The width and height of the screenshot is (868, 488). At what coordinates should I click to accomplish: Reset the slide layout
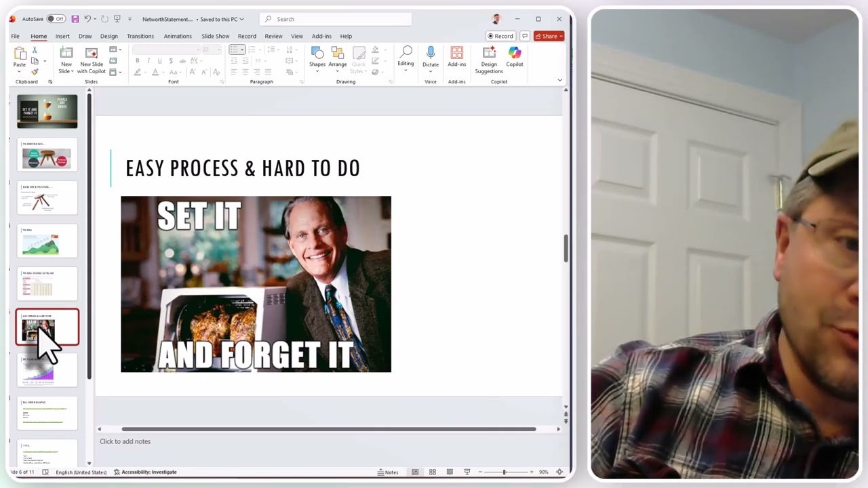pos(113,61)
